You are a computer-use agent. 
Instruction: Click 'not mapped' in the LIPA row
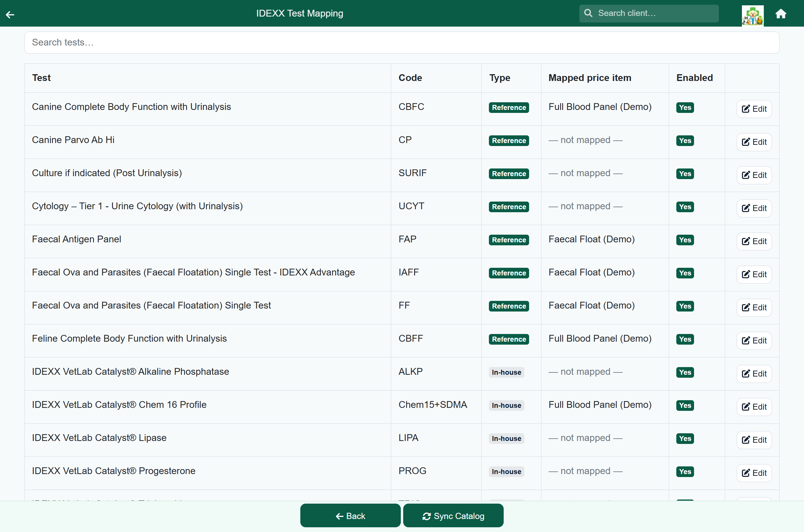(x=586, y=438)
